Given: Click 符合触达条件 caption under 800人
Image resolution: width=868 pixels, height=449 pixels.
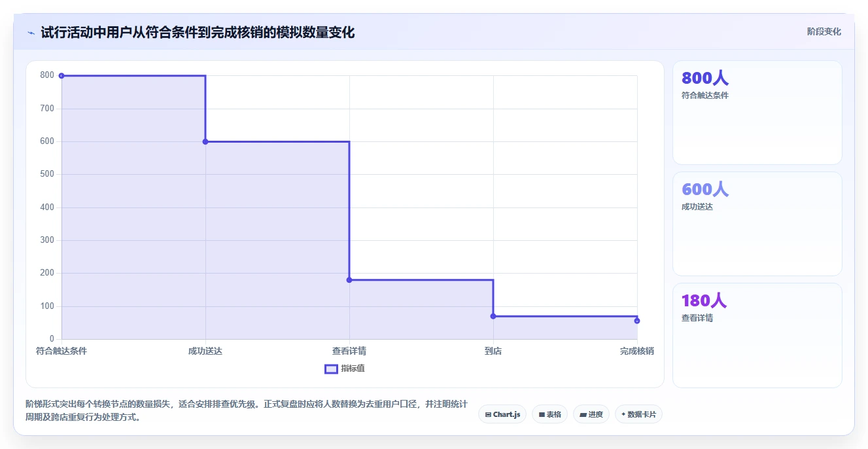Looking at the screenshot, I should (x=705, y=96).
